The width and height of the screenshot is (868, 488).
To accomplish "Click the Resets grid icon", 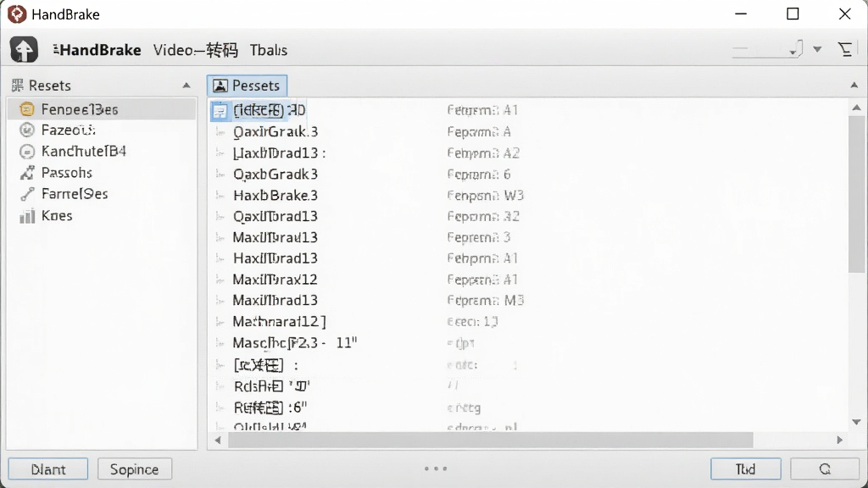I will (x=17, y=86).
